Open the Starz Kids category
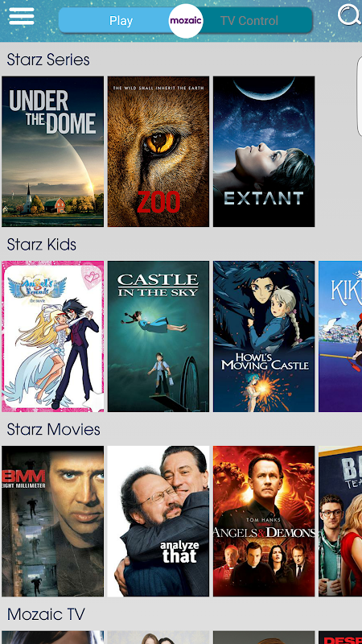Viewport: 362px width, 644px height. 42,245
